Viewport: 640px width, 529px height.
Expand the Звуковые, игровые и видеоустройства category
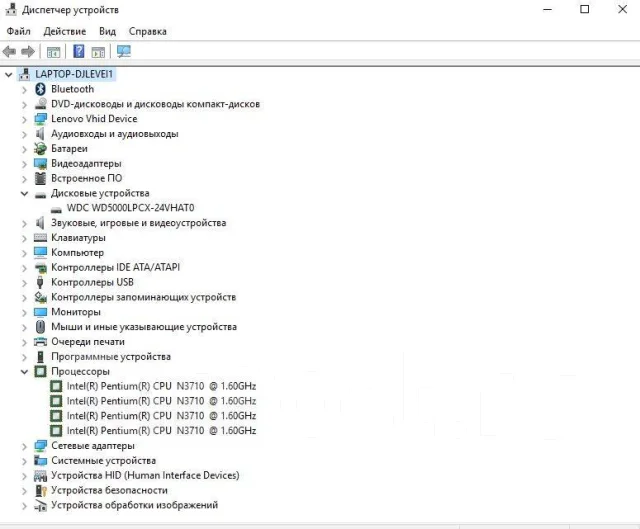click(x=24, y=223)
